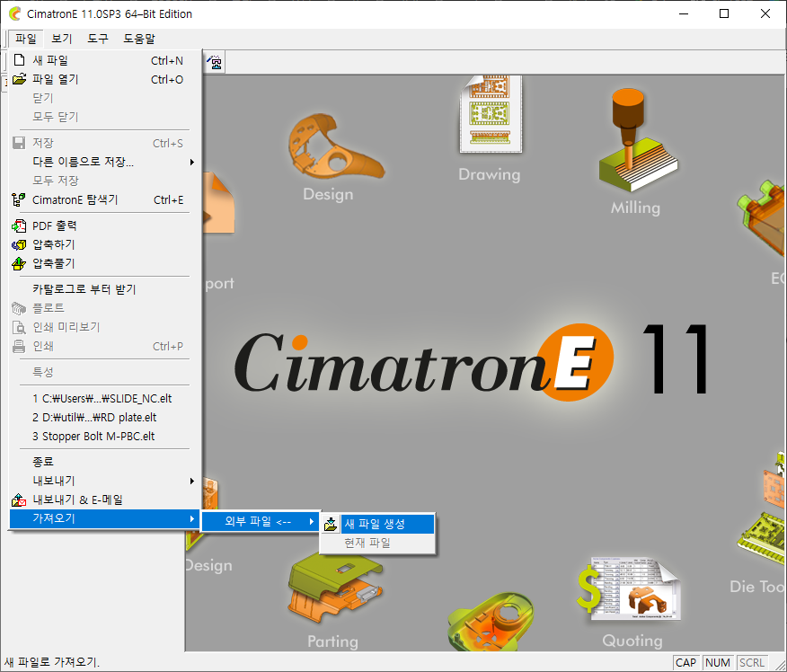Image resolution: width=787 pixels, height=672 pixels.
Task: Click the toolbar icon above the splash screen
Action: [216, 62]
